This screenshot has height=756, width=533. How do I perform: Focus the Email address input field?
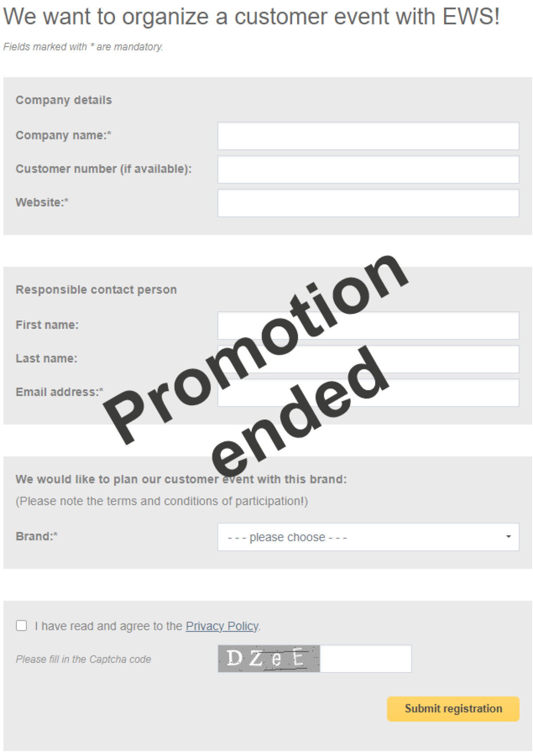444,393
